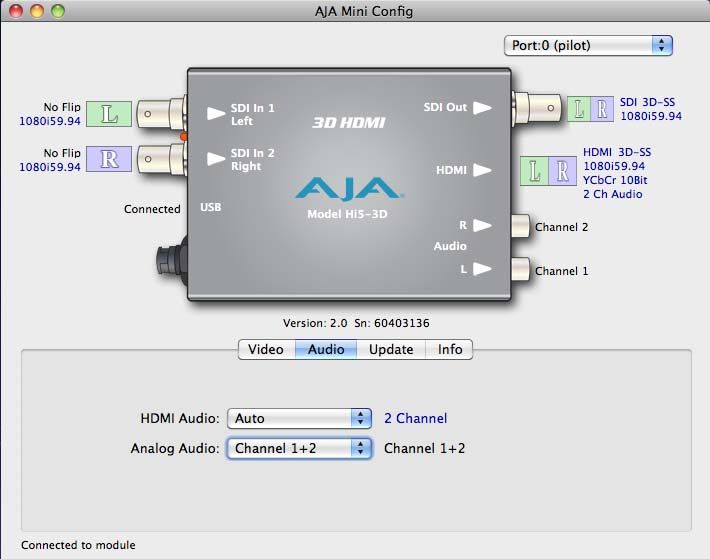Click the L R icon beside HDMI 3D-SS

[548, 171]
